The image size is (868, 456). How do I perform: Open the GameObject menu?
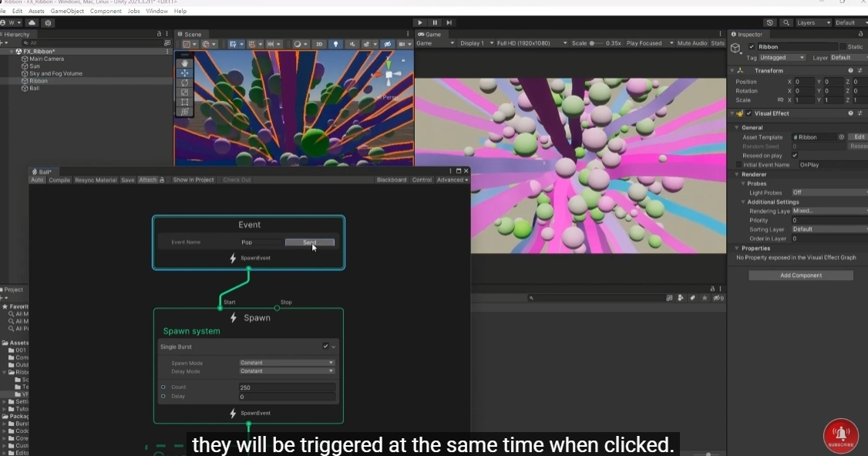pyautogui.click(x=68, y=11)
